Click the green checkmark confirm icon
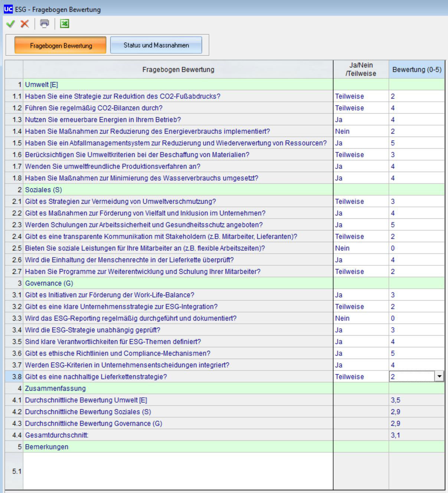Image resolution: width=448 pixels, height=493 pixels. 10,24
